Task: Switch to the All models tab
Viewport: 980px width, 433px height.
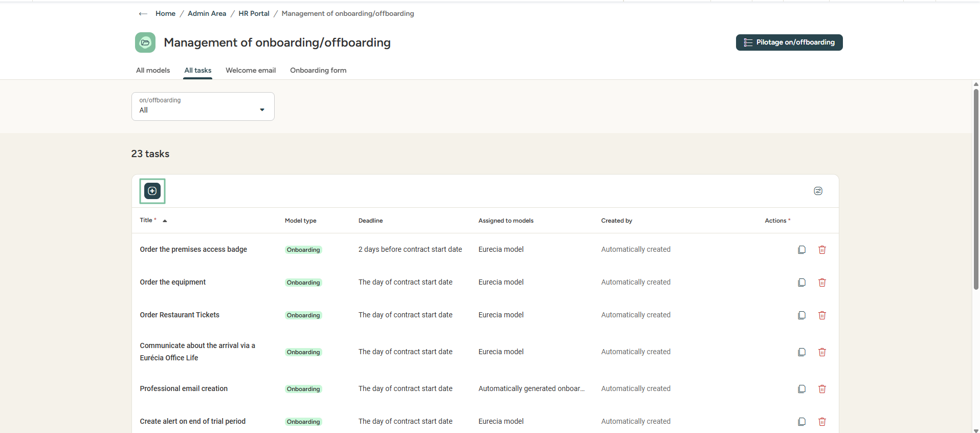Action: [x=153, y=71]
